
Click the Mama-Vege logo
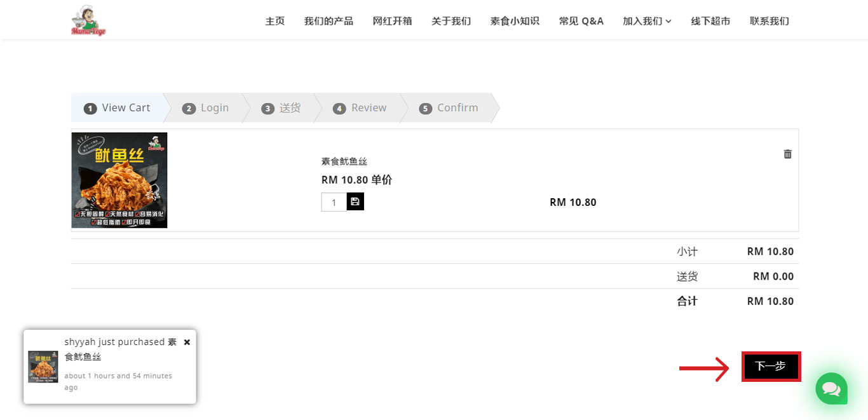[x=88, y=21]
